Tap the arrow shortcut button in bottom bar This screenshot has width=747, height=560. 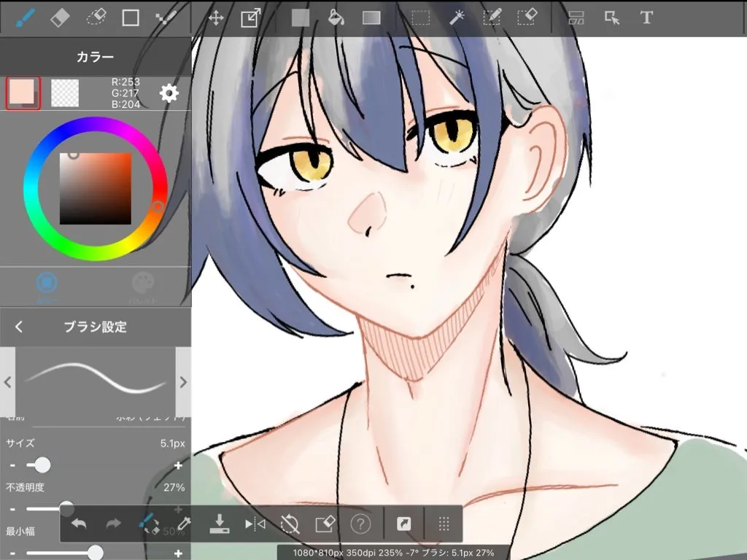(x=403, y=524)
